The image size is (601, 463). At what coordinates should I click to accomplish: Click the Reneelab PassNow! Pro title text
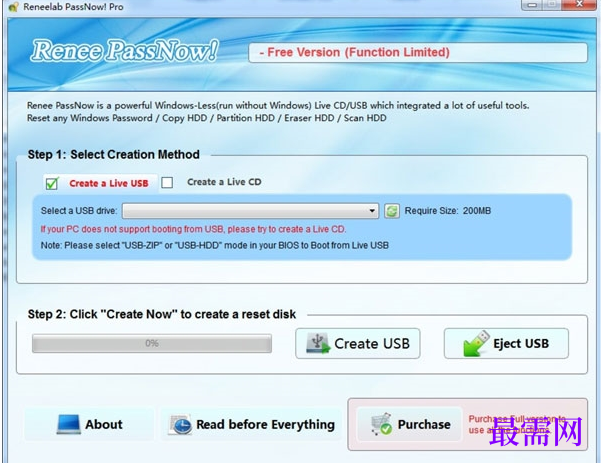point(73,7)
